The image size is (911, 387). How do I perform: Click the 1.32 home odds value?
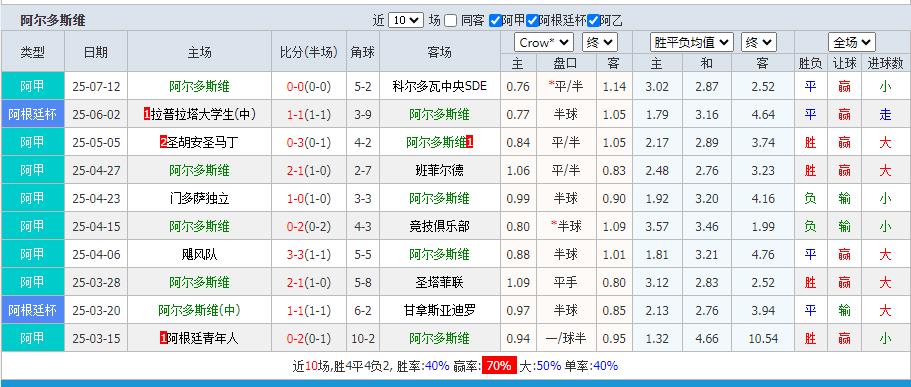coord(657,338)
